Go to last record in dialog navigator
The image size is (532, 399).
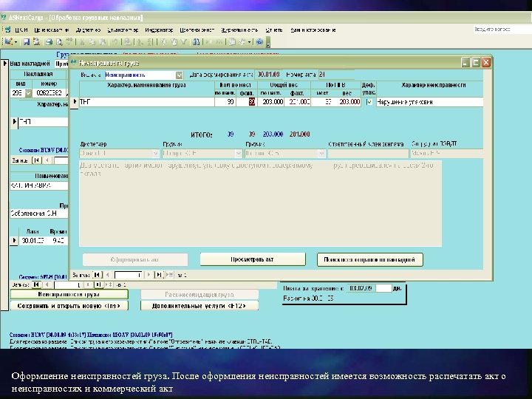pyautogui.click(x=159, y=275)
